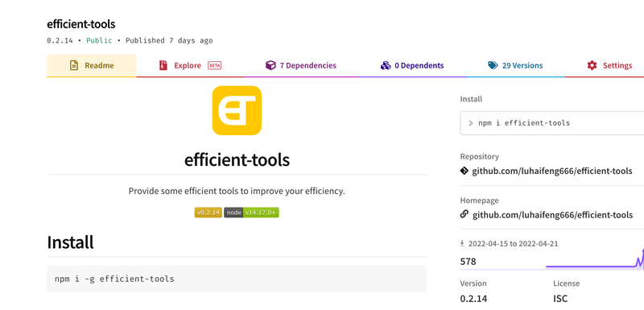Click the efficient-tools package title at top
This screenshot has height=310, width=644.
81,24
